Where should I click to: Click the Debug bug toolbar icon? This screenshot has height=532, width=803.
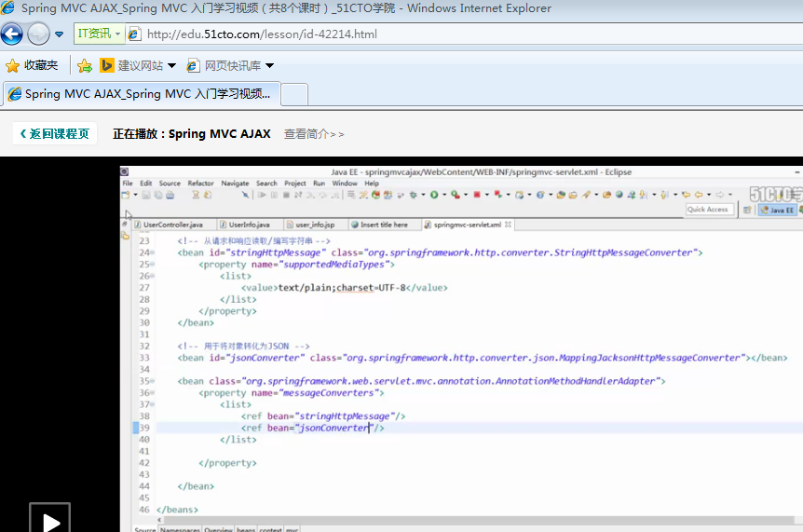pos(413,195)
